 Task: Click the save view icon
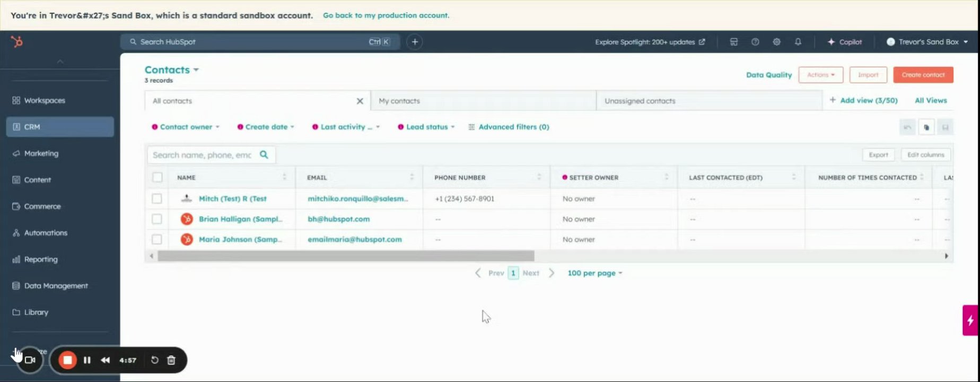945,127
